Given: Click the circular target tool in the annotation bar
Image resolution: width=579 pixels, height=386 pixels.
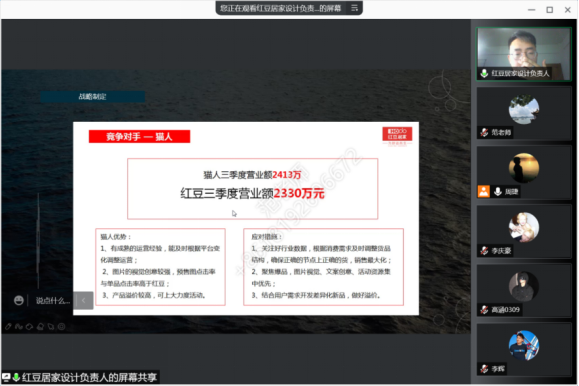Looking at the screenshot, I should (62, 326).
